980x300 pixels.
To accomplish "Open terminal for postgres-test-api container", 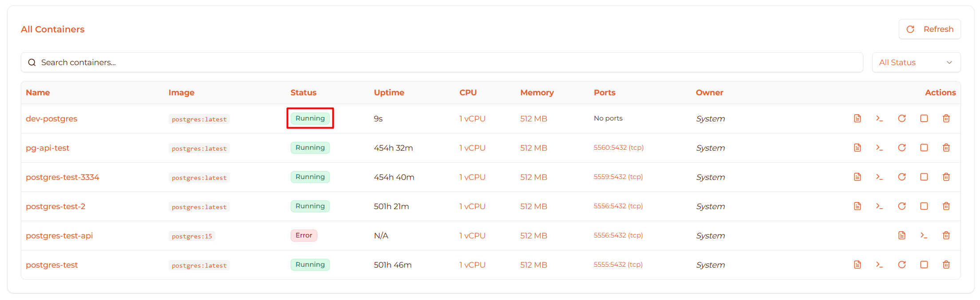I will click(924, 235).
